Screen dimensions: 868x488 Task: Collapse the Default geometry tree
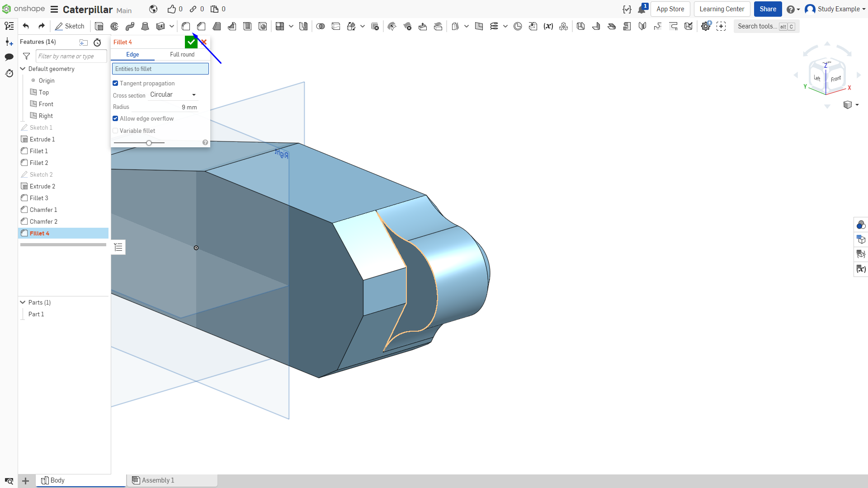(23, 69)
